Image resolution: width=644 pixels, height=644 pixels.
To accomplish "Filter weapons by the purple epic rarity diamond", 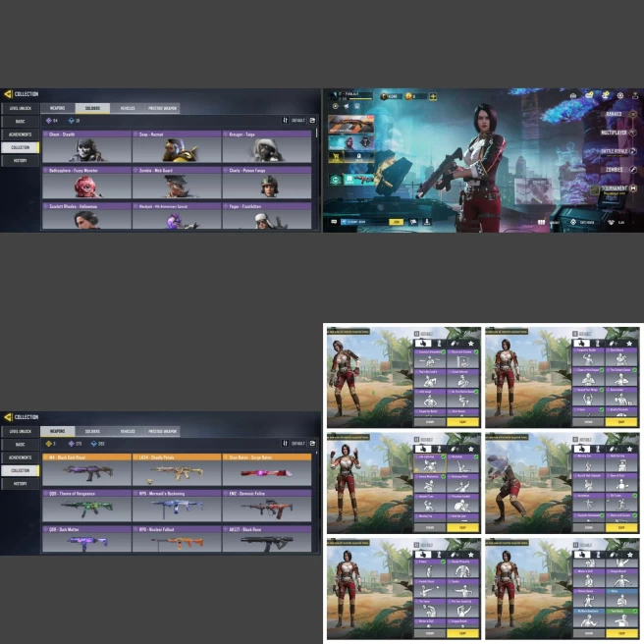I will coord(72,444).
